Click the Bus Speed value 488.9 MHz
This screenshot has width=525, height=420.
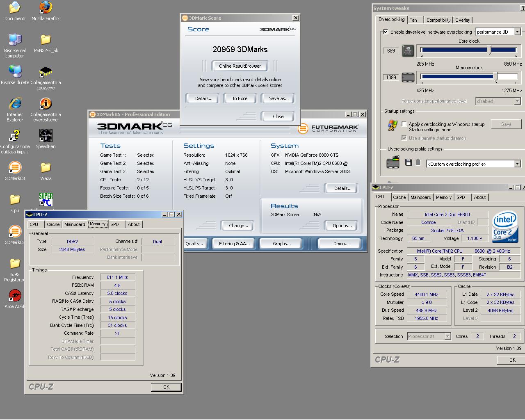(426, 310)
